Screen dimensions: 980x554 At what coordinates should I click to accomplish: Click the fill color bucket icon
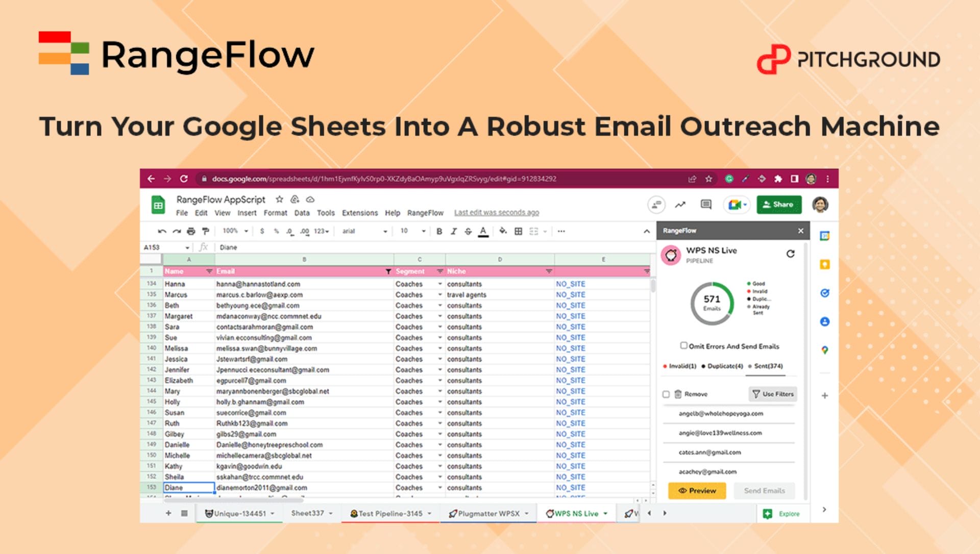[503, 231]
